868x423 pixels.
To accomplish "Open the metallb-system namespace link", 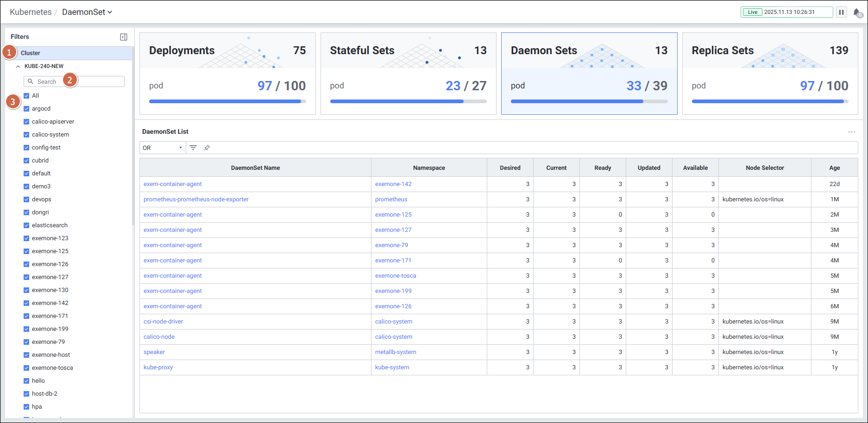I will [396, 352].
